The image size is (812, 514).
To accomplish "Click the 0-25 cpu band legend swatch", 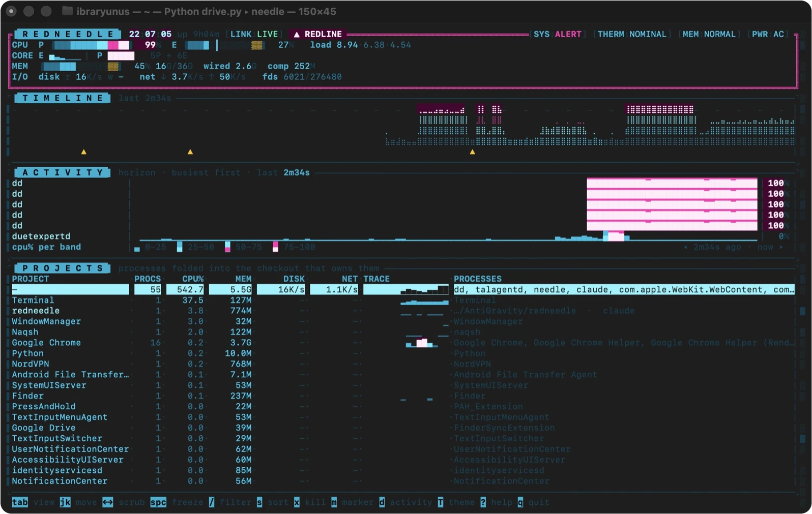I will 137,249.
